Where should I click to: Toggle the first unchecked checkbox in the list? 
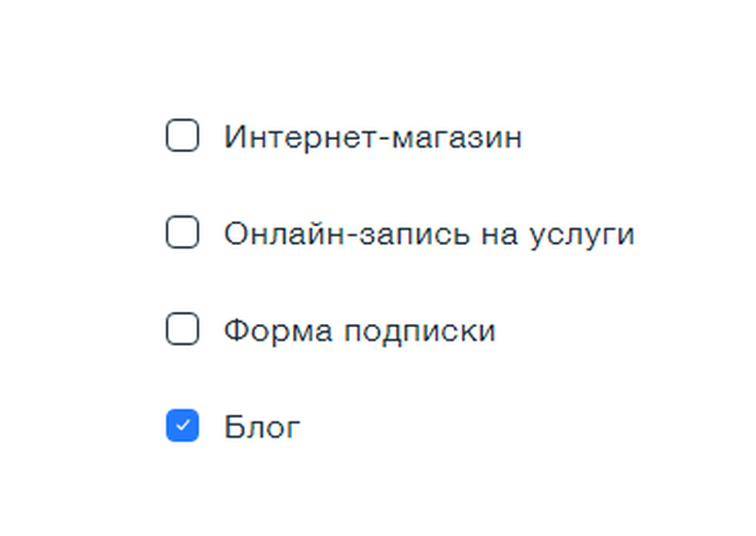182,136
